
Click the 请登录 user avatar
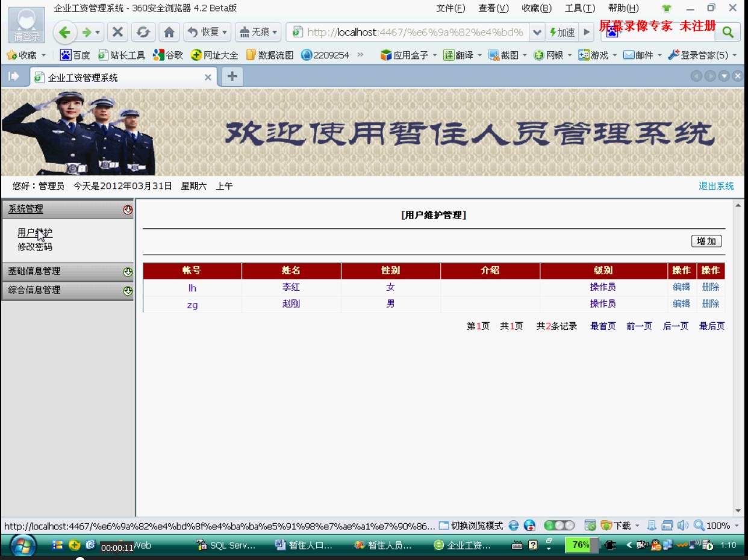(x=26, y=25)
